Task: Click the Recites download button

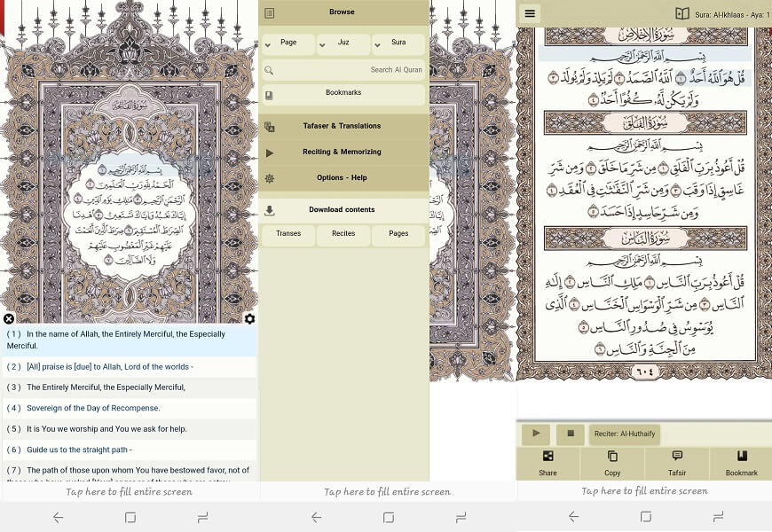Action: (x=343, y=235)
